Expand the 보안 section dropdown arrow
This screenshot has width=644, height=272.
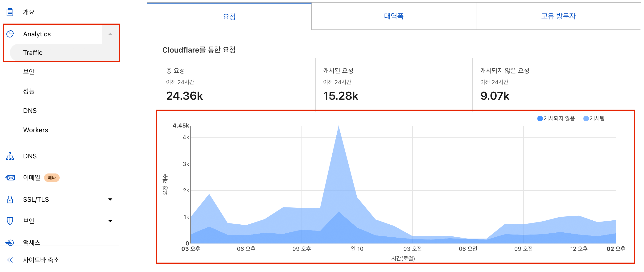click(110, 221)
